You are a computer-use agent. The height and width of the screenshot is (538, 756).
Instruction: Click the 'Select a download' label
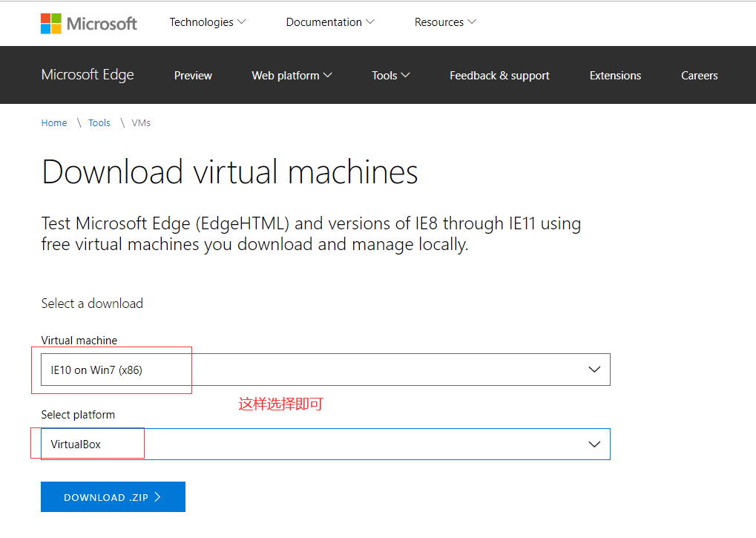pos(92,304)
